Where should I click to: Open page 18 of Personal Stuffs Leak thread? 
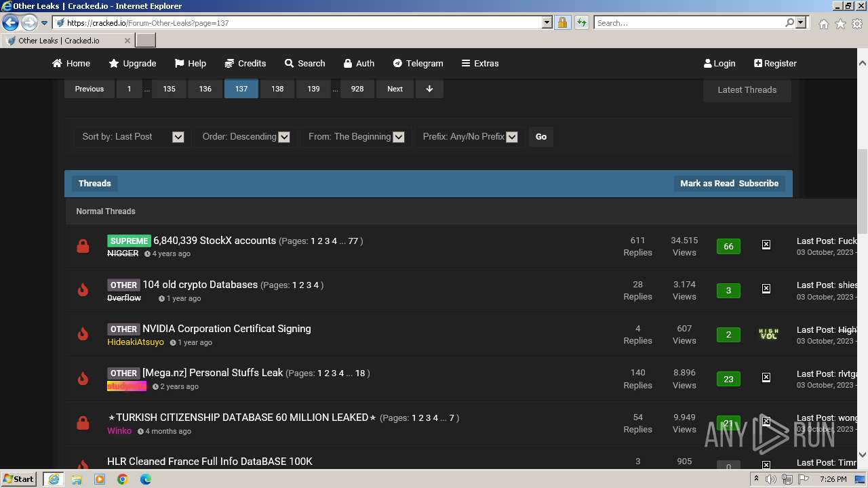359,373
